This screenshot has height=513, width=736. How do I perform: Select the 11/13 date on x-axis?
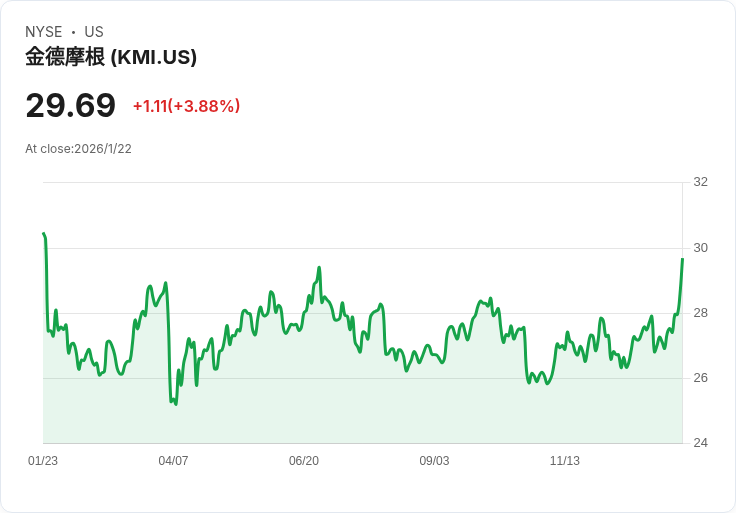tap(565, 461)
